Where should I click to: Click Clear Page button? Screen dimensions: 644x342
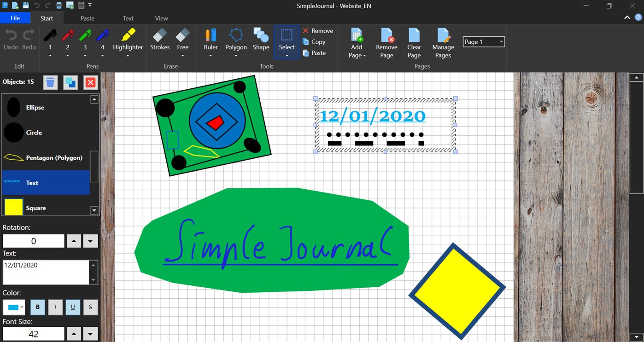414,43
